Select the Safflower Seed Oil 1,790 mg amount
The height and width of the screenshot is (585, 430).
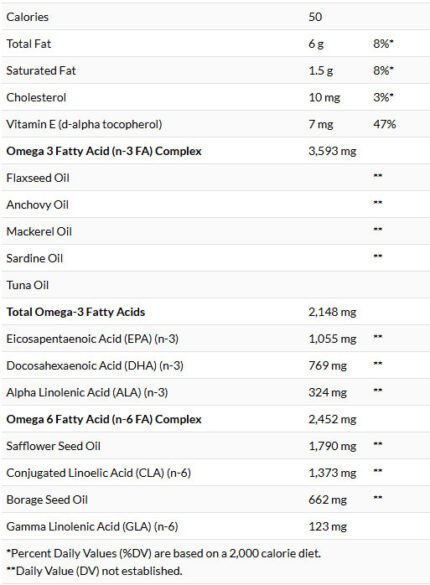click(332, 446)
